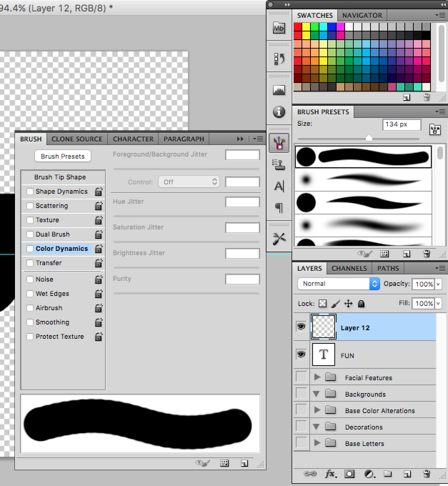Create a new layer icon in Layers panel
The height and width of the screenshot is (486, 448).
[407, 474]
